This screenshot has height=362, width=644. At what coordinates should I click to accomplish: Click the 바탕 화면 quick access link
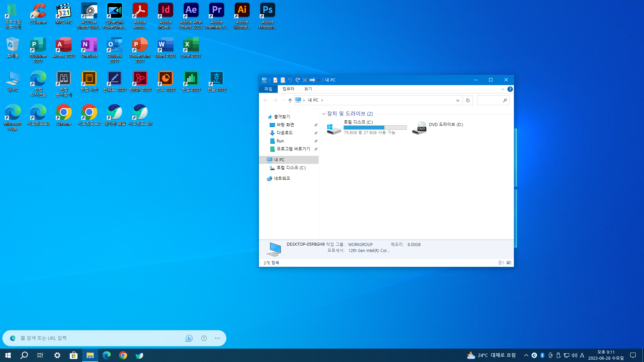[285, 125]
